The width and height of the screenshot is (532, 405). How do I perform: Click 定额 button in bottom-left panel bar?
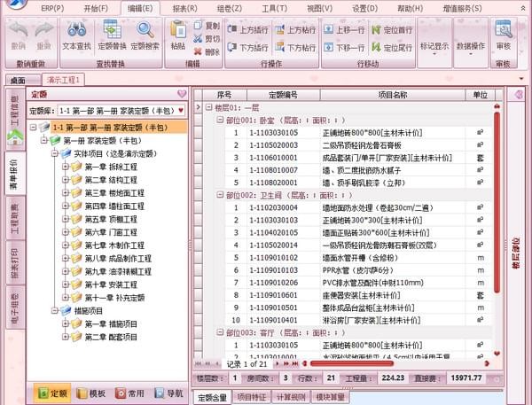tap(52, 393)
